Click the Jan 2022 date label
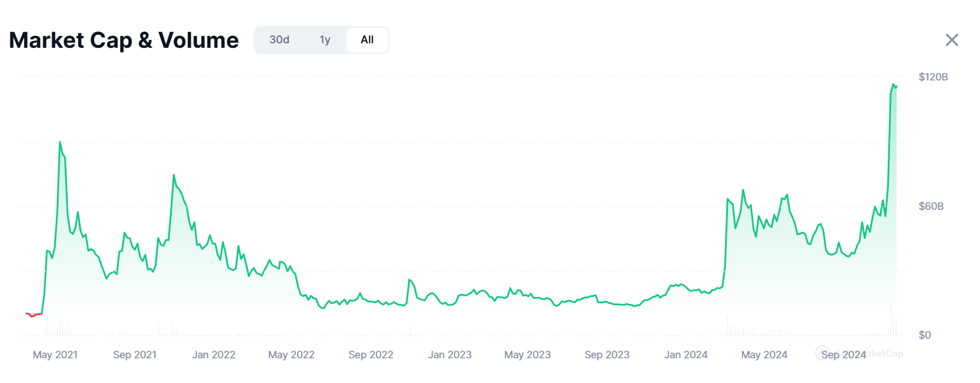980x383 pixels. pos(214,355)
